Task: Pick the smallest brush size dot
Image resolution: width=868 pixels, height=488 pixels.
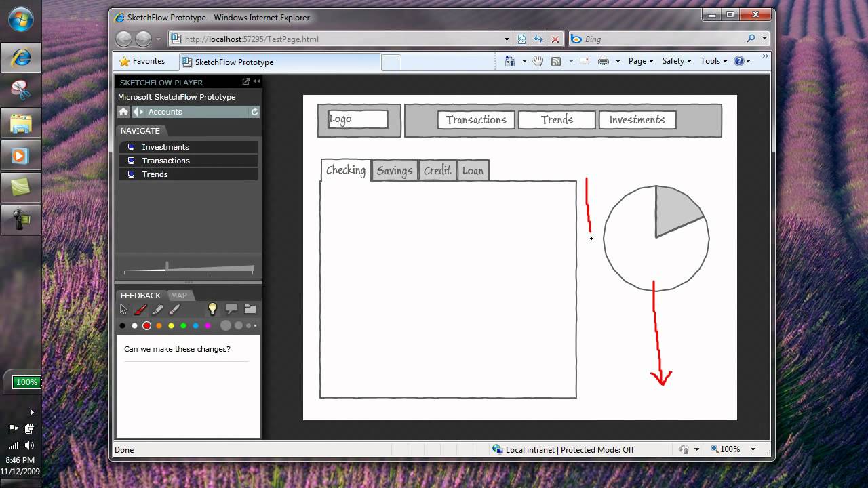Action: click(255, 326)
